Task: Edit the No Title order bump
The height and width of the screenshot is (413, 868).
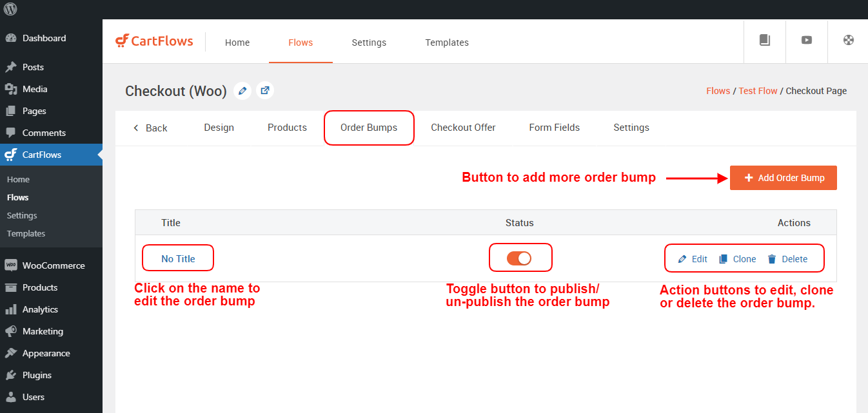Action: click(x=693, y=259)
